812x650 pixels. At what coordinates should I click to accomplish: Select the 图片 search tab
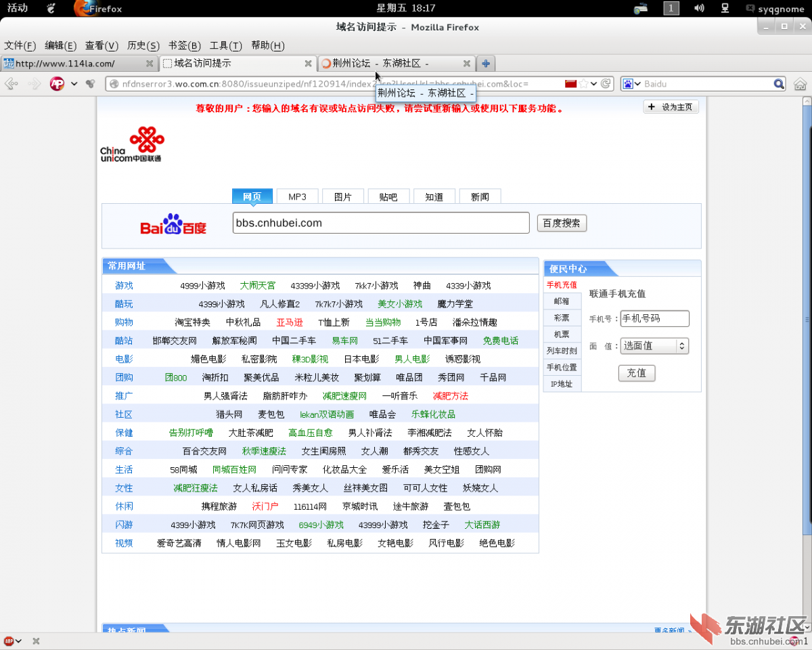click(x=343, y=196)
